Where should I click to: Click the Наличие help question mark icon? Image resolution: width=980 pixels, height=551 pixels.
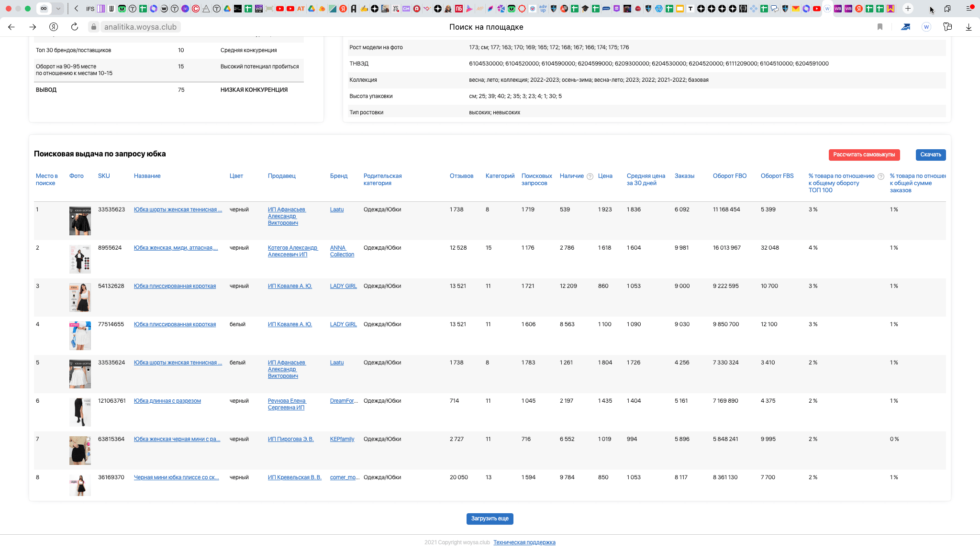pos(590,176)
